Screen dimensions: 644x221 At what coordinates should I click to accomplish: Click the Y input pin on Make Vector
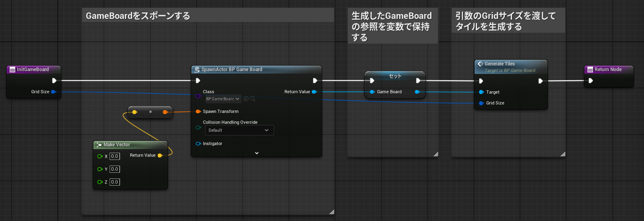(x=100, y=169)
